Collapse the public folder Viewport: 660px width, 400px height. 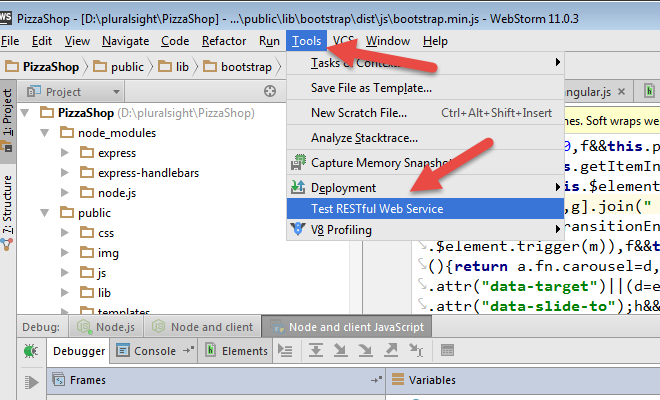[x=45, y=213]
